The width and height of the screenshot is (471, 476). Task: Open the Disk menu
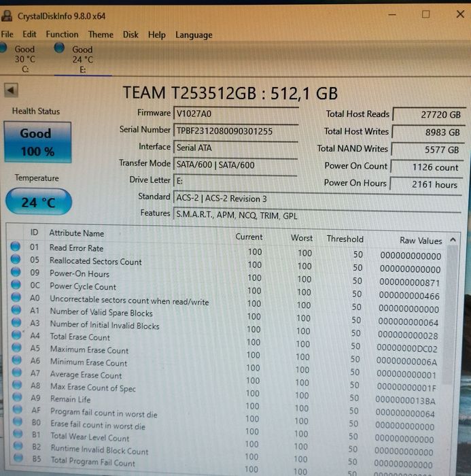click(x=130, y=35)
